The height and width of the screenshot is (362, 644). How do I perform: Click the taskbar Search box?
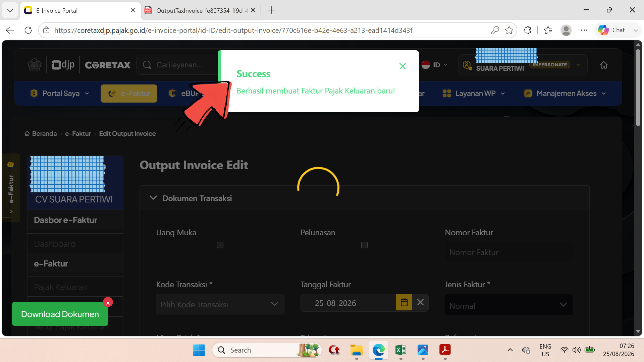[x=267, y=350]
